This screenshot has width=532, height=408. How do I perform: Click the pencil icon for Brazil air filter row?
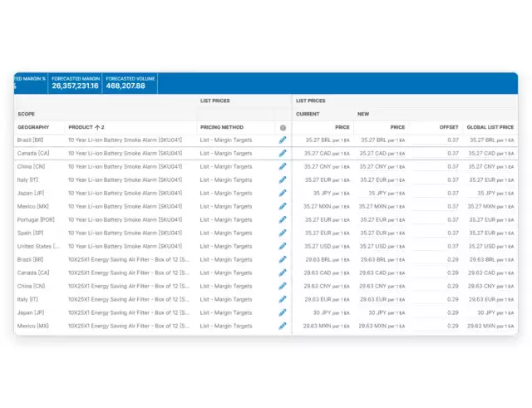[x=283, y=260]
